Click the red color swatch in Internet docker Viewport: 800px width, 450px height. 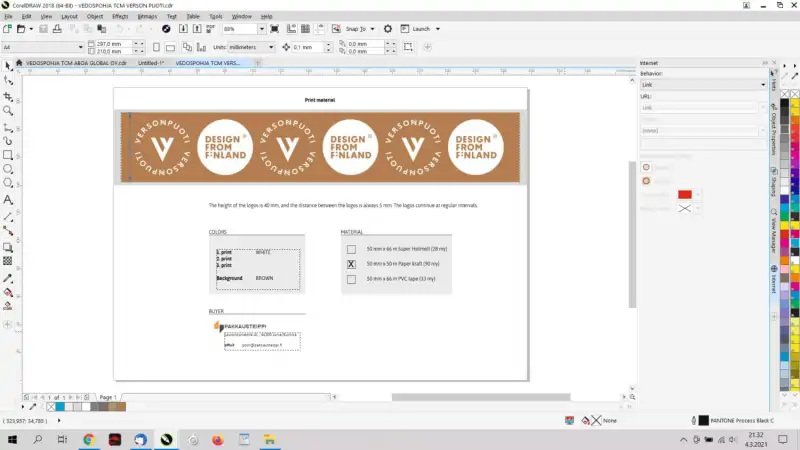[x=685, y=194]
